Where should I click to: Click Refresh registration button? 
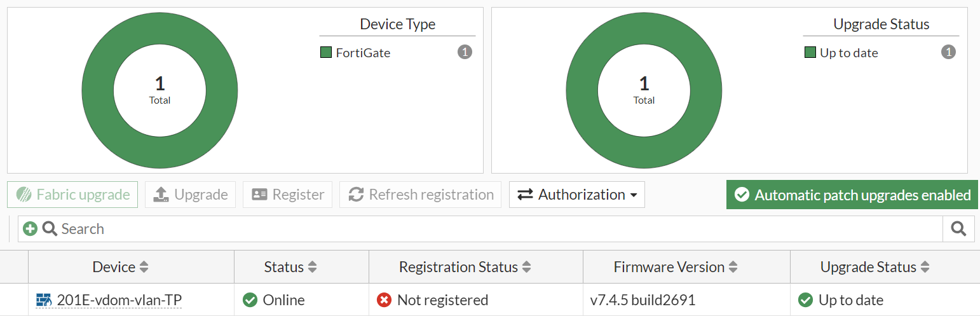click(420, 195)
